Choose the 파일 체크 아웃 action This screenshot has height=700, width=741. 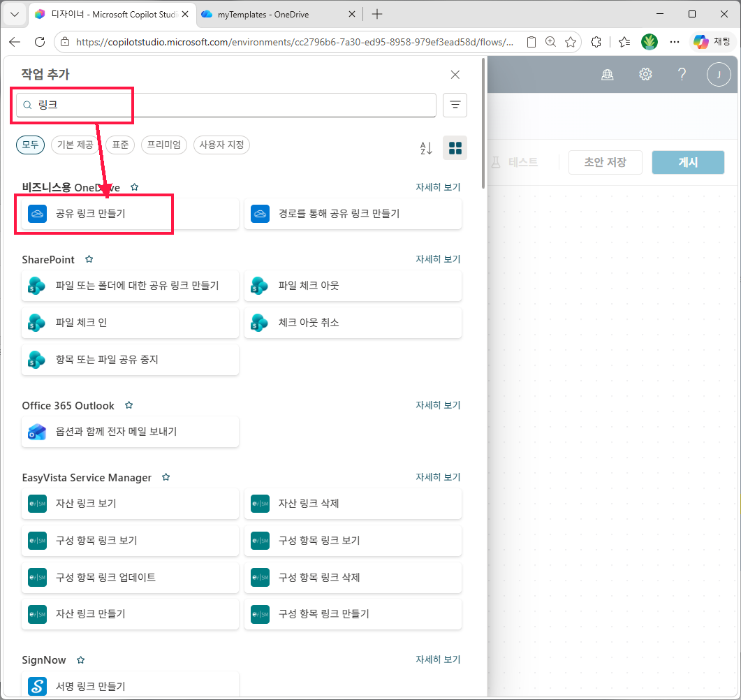pyautogui.click(x=353, y=286)
